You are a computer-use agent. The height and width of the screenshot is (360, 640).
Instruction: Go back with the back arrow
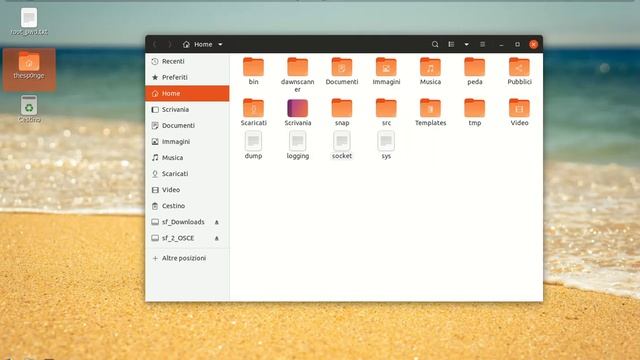pos(155,44)
